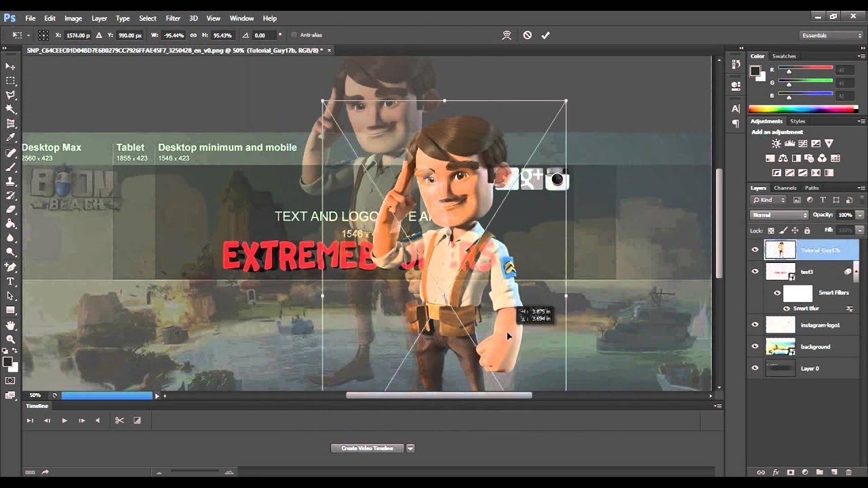Toggle link between width and height
Image resolution: width=868 pixels, height=488 pixels.
click(x=193, y=35)
